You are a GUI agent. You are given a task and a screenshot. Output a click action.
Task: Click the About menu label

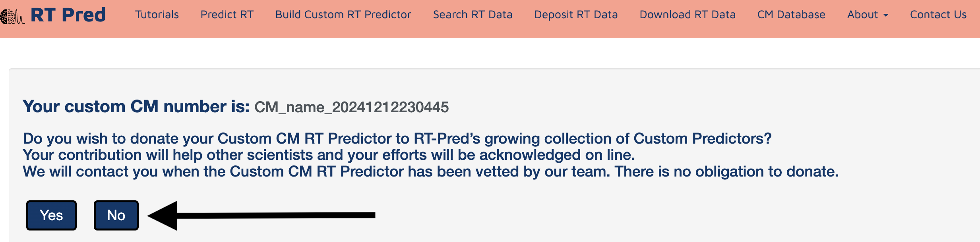tap(862, 15)
